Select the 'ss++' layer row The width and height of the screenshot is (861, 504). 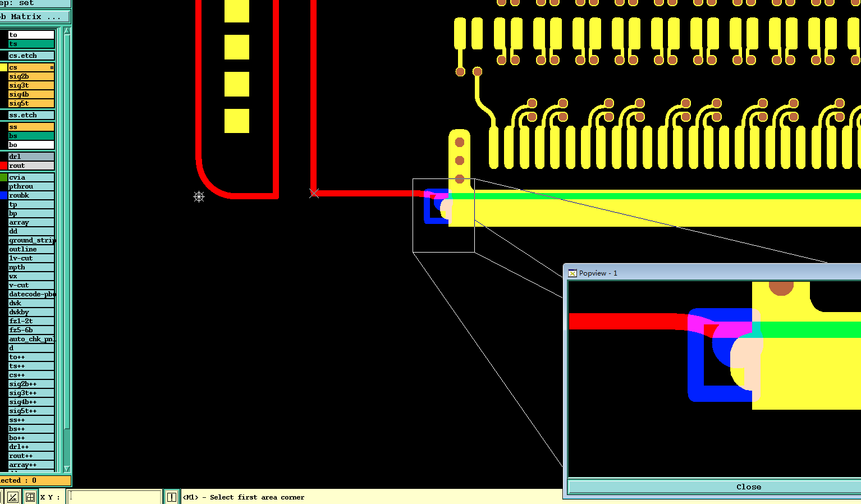click(x=31, y=420)
